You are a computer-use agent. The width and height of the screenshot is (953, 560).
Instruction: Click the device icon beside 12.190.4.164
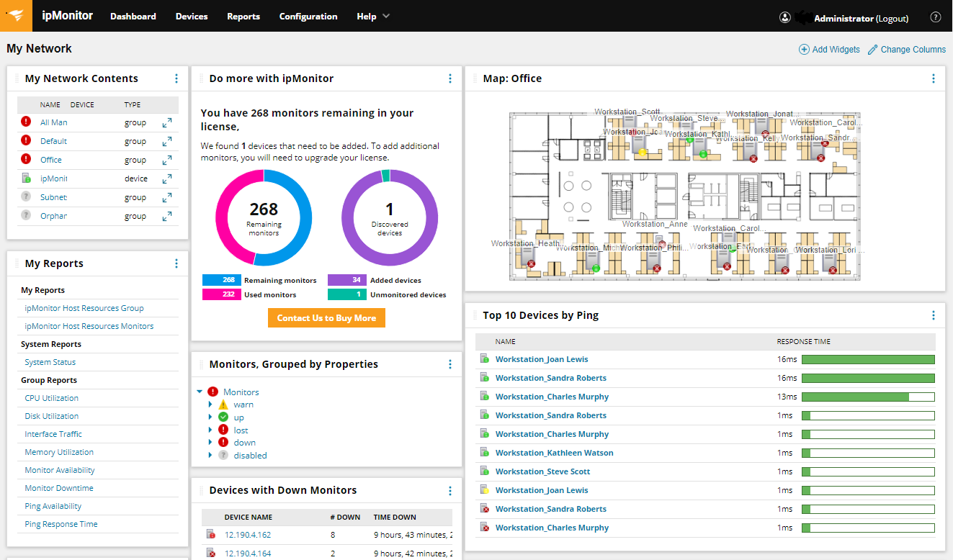[211, 554]
